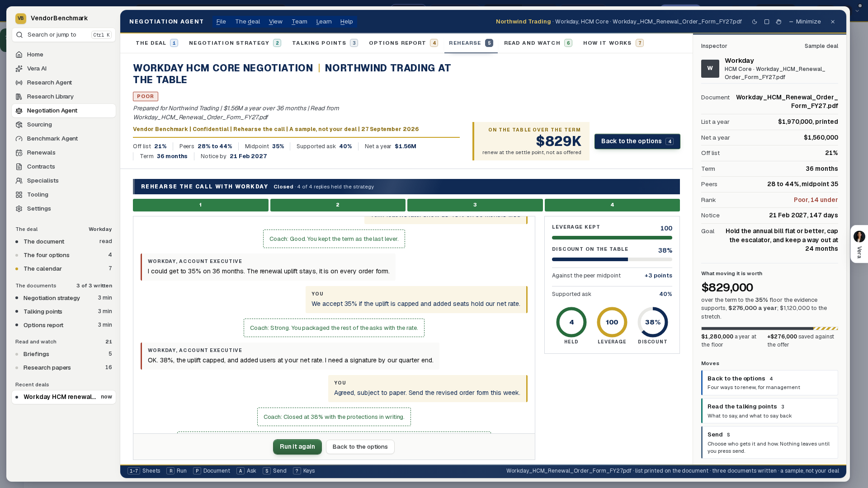Open Home from the sidebar
The width and height of the screenshot is (868, 488).
pyautogui.click(x=63, y=55)
